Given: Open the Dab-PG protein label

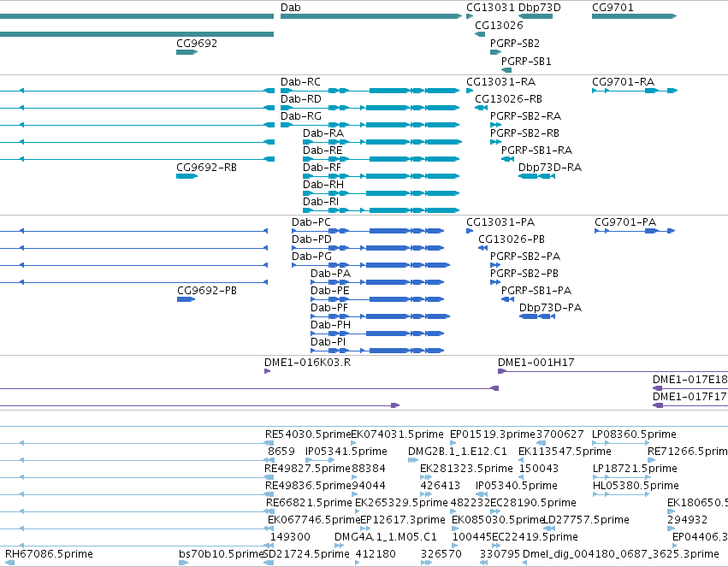Looking at the screenshot, I should click(311, 257).
